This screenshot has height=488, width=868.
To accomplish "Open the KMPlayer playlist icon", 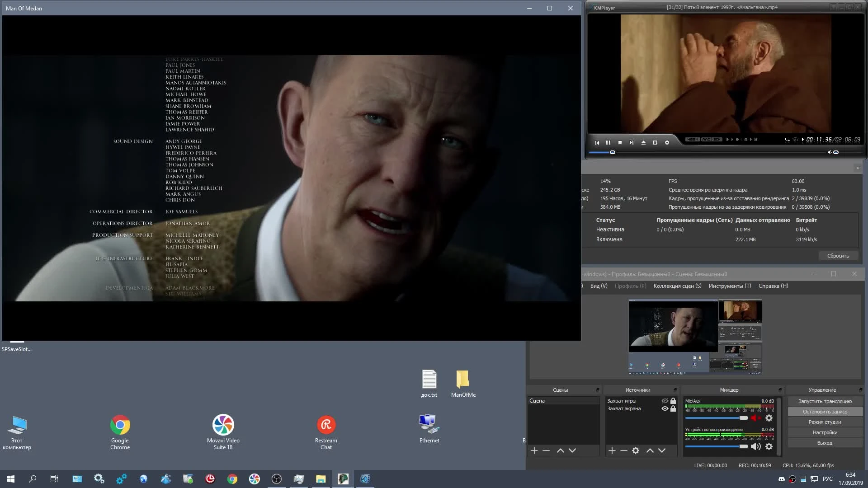I will 655,142.
